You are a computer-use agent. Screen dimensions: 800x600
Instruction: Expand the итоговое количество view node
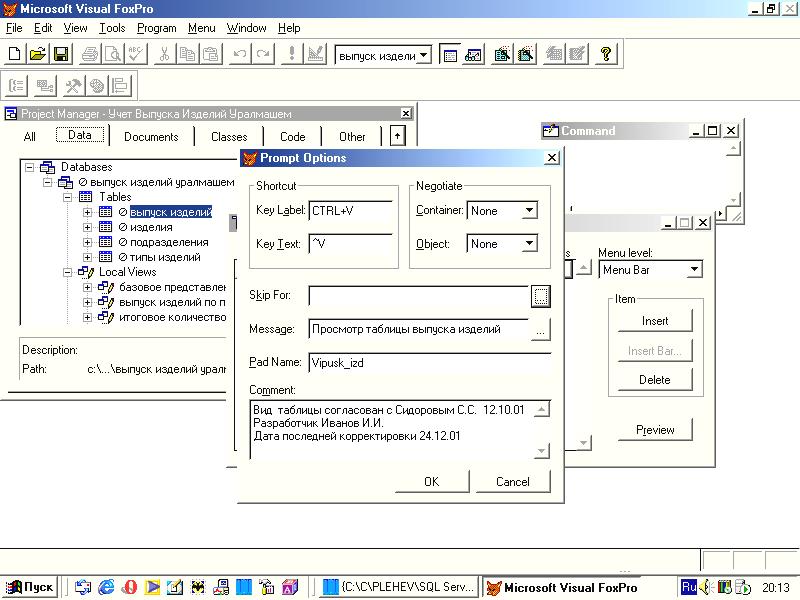87,317
